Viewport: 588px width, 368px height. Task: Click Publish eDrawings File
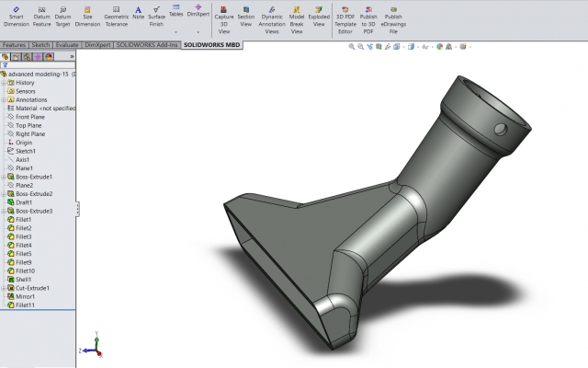point(393,20)
